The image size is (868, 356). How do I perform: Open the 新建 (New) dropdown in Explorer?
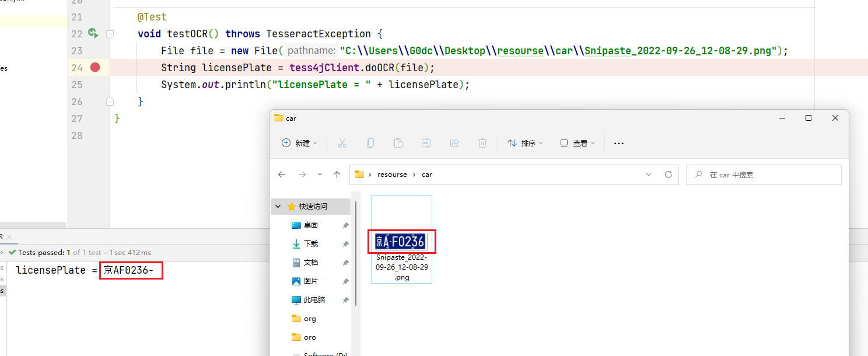coord(300,143)
